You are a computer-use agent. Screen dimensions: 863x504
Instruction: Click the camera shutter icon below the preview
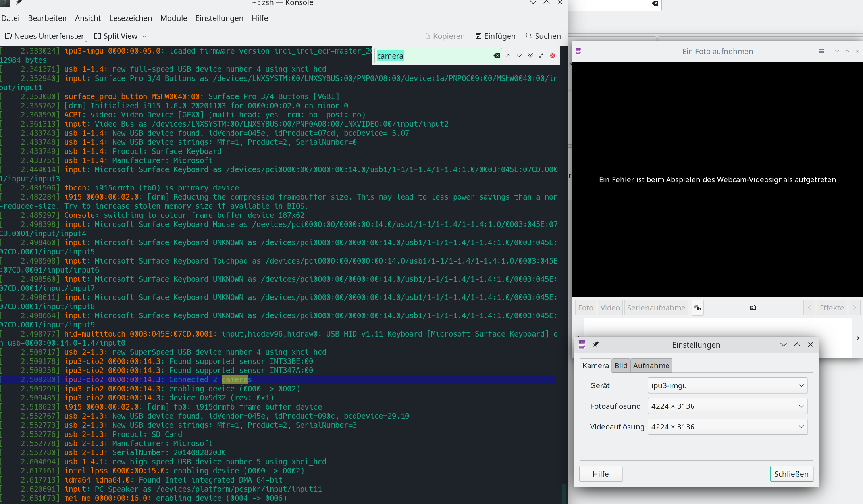point(753,308)
